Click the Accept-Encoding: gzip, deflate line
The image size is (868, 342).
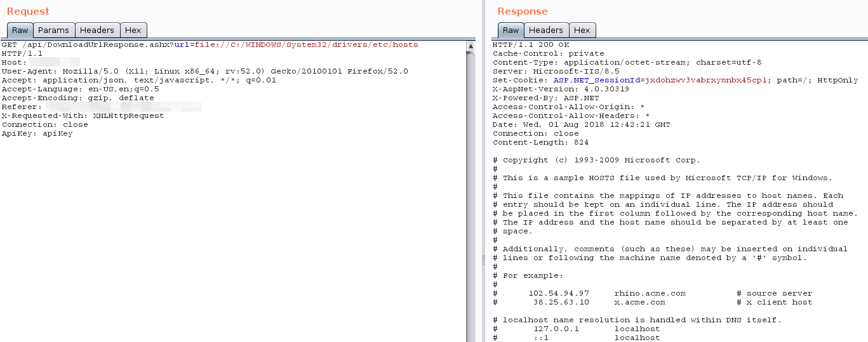pos(77,98)
